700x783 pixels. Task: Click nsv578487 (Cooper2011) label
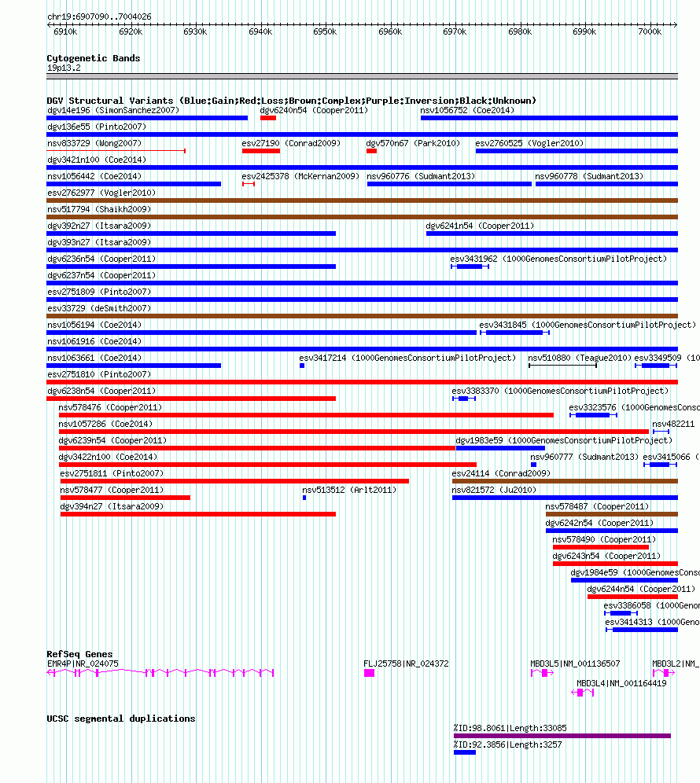point(597,505)
